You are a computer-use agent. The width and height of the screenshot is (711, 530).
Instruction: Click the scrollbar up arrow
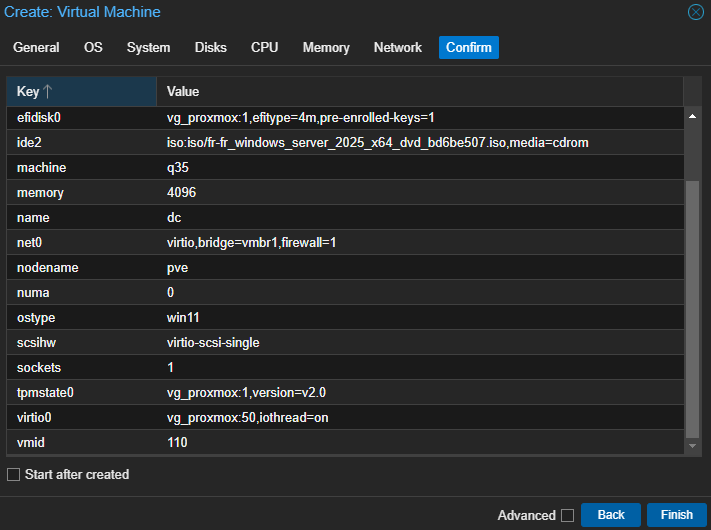(x=692, y=117)
